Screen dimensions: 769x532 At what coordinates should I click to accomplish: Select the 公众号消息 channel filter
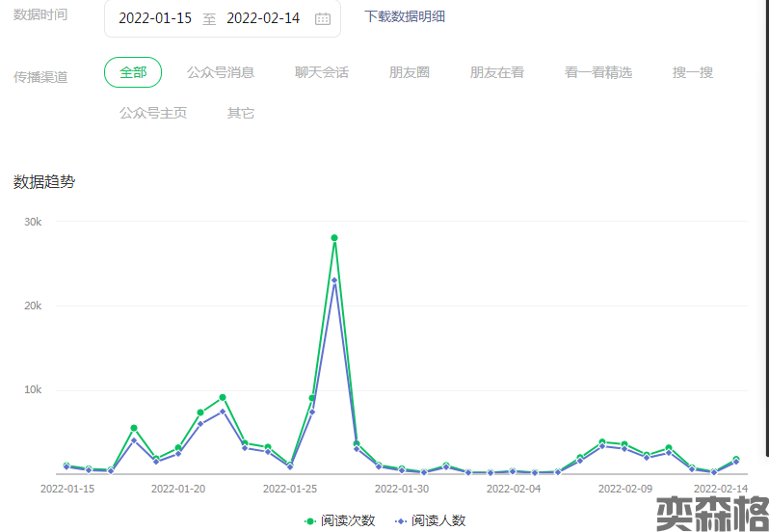click(221, 72)
